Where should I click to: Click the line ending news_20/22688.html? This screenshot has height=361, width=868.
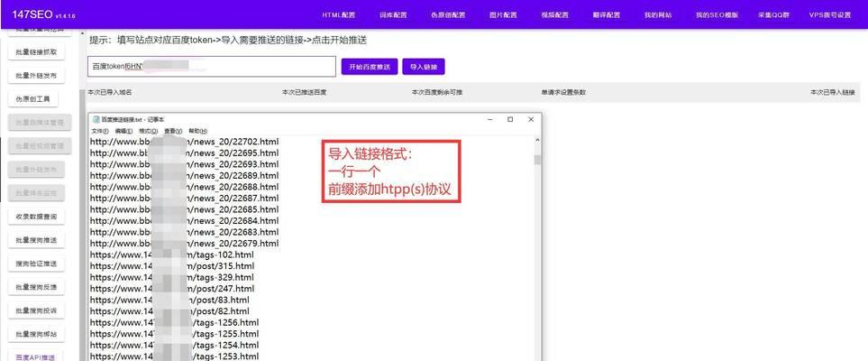(185, 186)
